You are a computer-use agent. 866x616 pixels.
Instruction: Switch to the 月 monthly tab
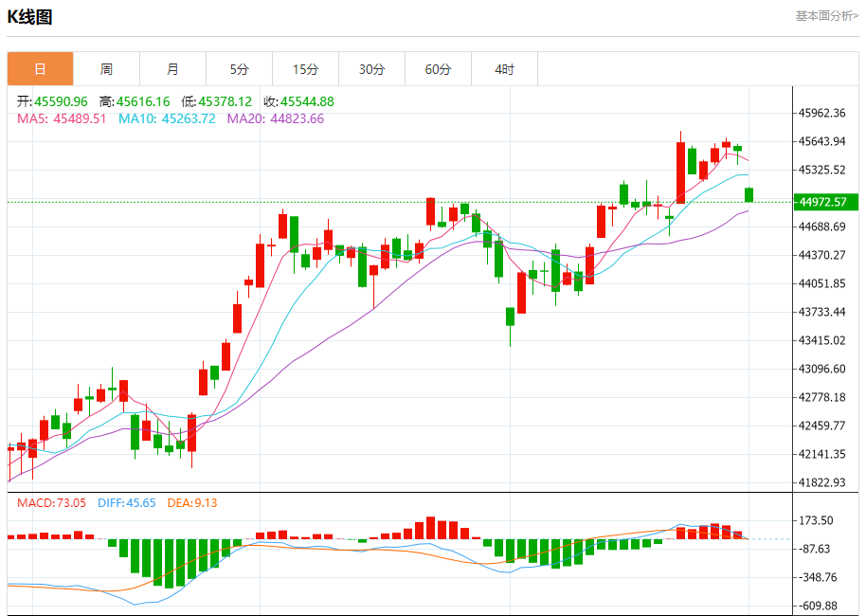point(172,69)
